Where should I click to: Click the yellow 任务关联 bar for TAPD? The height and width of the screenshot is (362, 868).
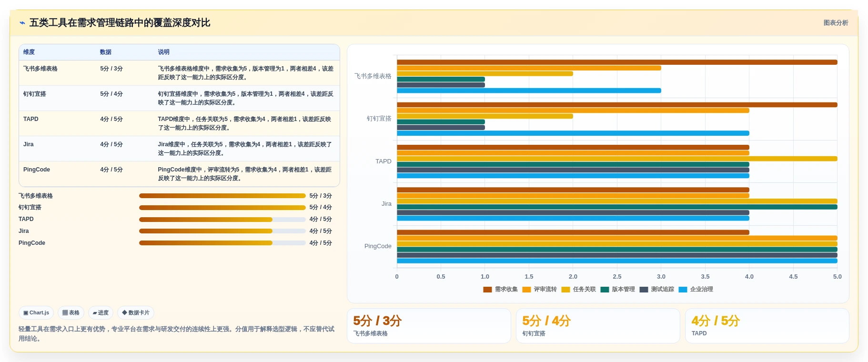[x=617, y=159]
